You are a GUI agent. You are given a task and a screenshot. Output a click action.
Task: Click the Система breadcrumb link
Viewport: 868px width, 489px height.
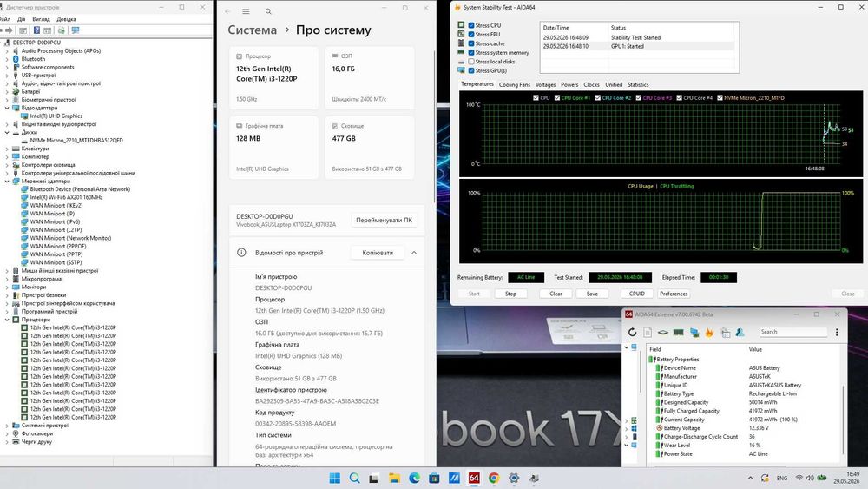pyautogui.click(x=253, y=30)
